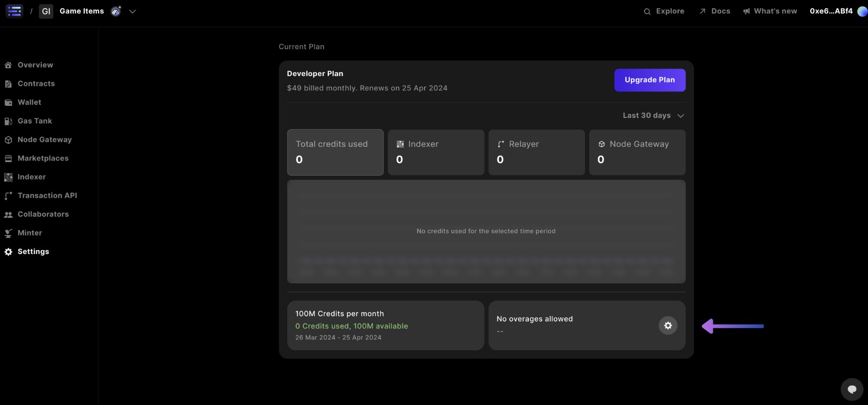This screenshot has height=405, width=868.
Task: Click the wallet avatar circle in header
Action: tap(863, 11)
